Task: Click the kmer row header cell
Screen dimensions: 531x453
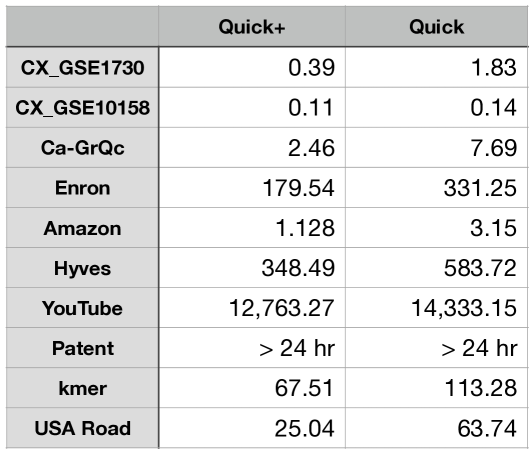Action: pyautogui.click(x=82, y=388)
